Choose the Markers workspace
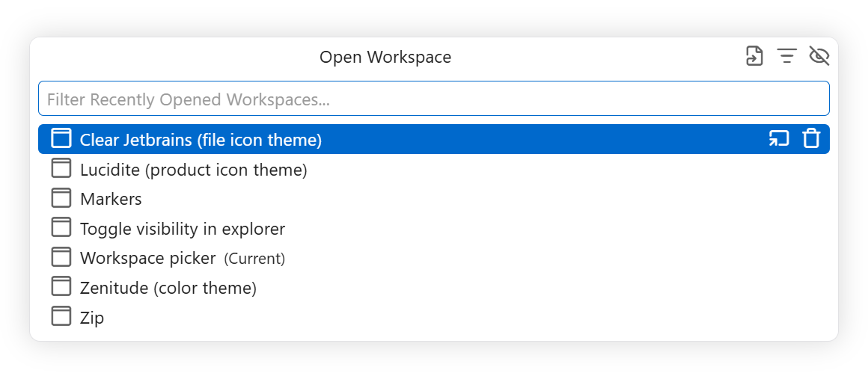The image size is (868, 379). click(x=433, y=199)
